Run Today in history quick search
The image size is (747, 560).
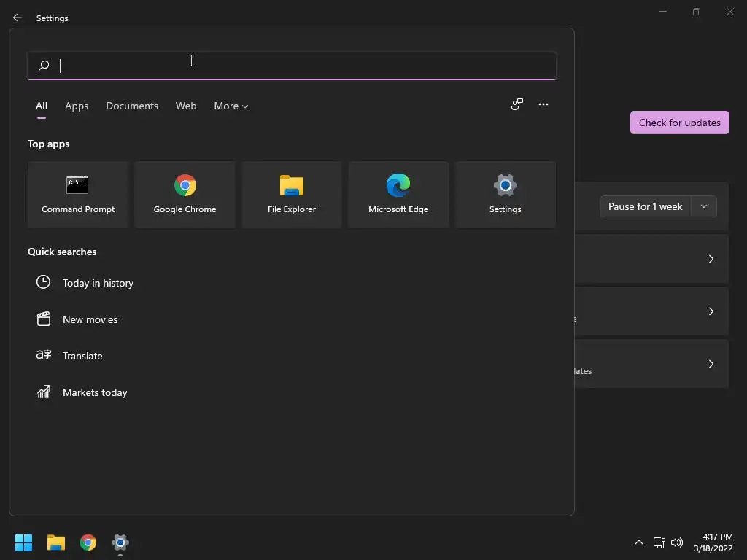98,283
